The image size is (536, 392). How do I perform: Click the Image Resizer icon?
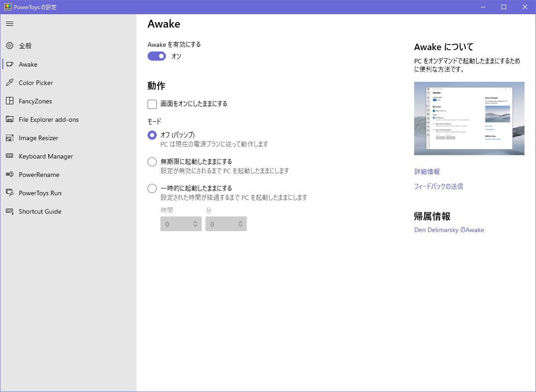coord(10,138)
